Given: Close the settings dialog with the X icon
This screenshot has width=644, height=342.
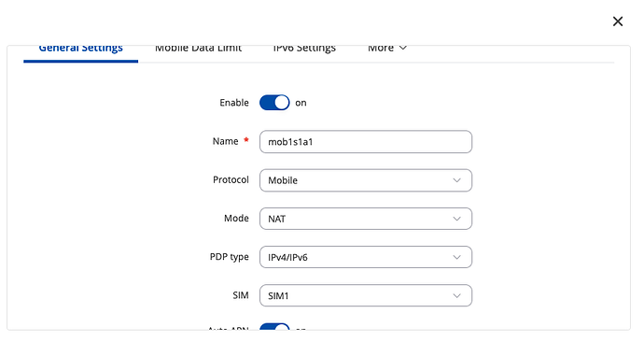Looking at the screenshot, I should (x=617, y=21).
